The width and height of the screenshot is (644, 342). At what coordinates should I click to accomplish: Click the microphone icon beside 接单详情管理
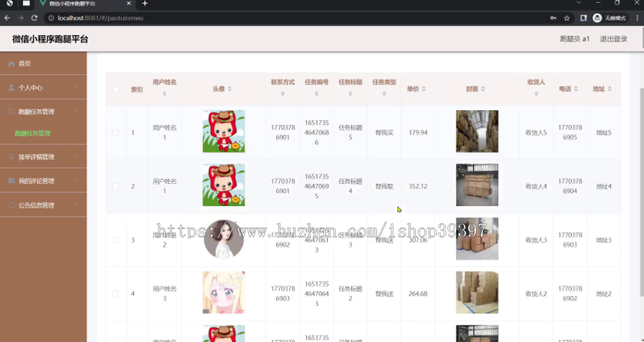click(11, 157)
